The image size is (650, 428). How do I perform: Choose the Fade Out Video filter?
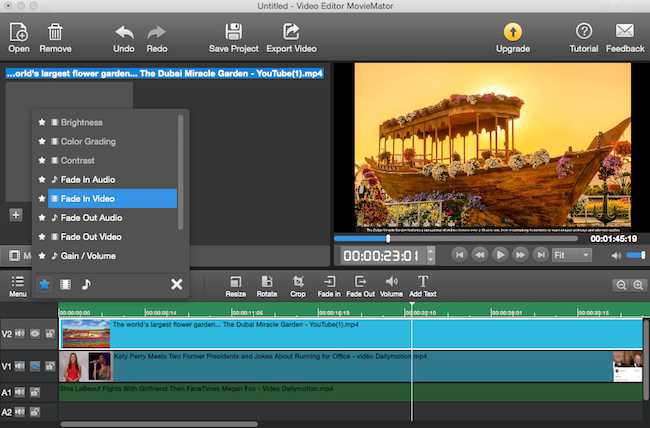(112, 237)
